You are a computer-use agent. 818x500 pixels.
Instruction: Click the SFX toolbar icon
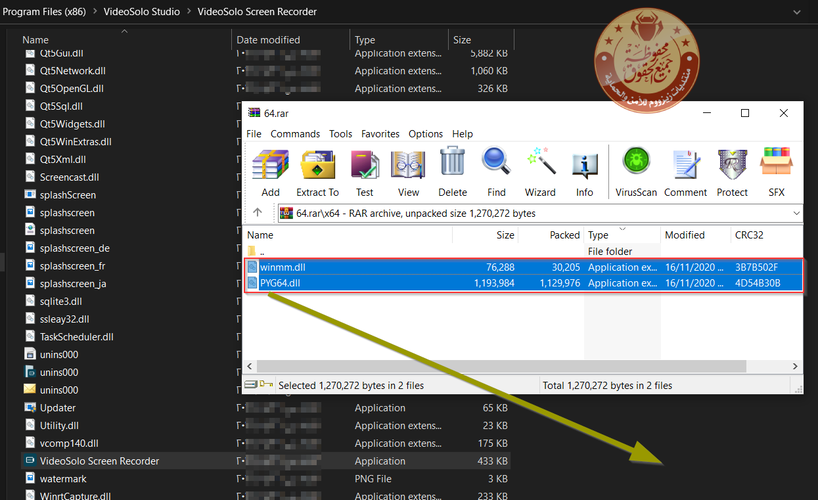(x=776, y=162)
